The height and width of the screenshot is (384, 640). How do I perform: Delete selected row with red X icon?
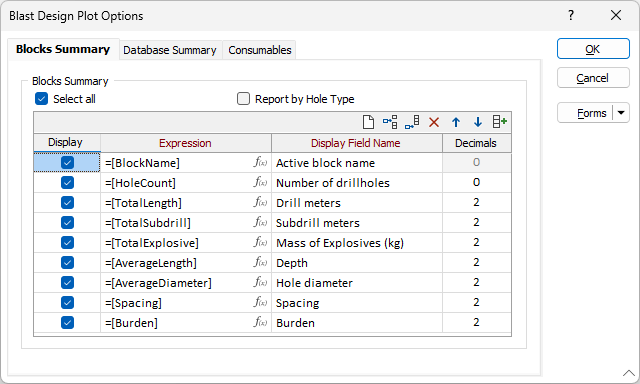coord(434,122)
